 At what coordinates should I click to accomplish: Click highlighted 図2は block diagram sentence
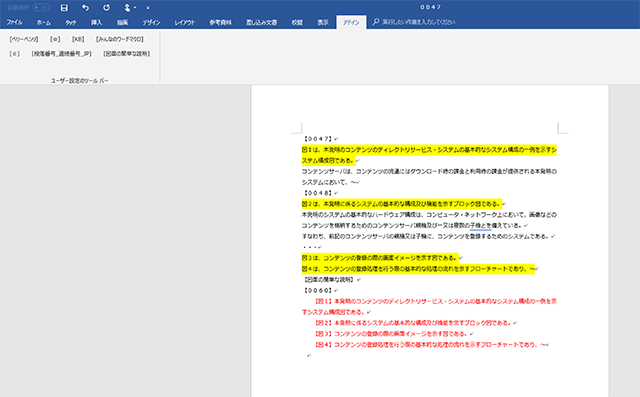tap(402, 204)
